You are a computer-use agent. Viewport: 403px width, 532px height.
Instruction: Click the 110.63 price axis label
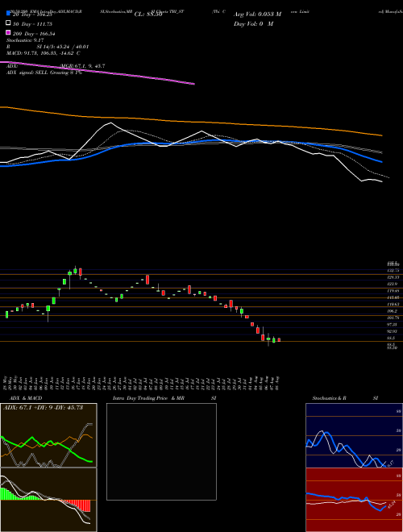393,305
